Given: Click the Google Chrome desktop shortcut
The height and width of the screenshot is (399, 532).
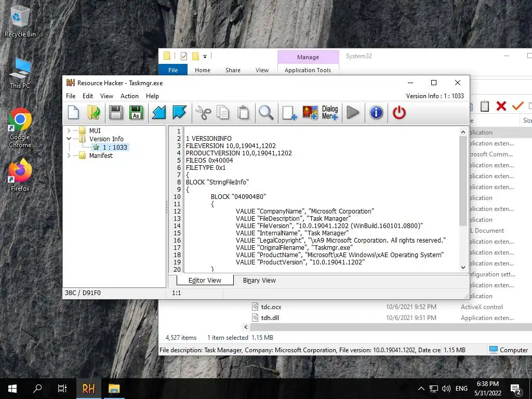Looking at the screenshot, I should coord(20,128).
